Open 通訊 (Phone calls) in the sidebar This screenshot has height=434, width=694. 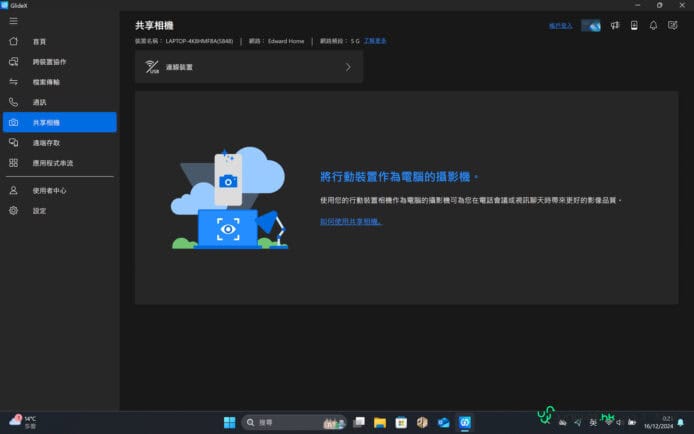click(x=39, y=102)
